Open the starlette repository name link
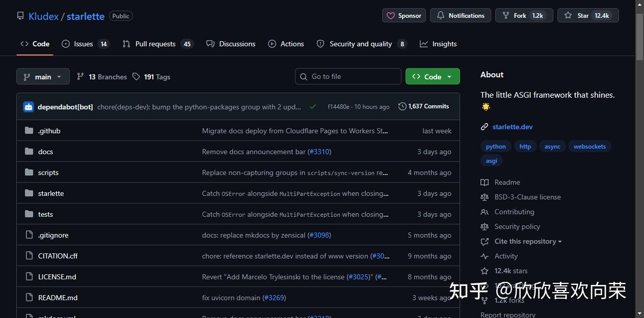The width and height of the screenshot is (644, 318). [85, 16]
